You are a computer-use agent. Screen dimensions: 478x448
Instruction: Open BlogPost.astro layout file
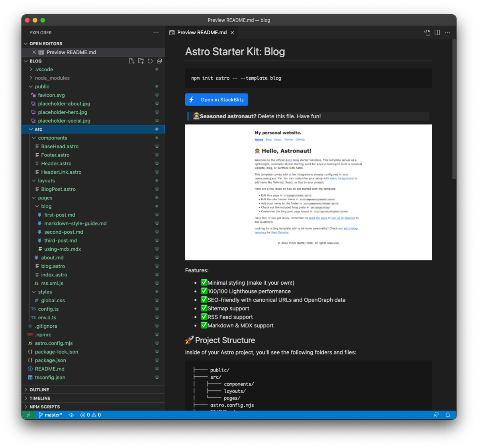pyautogui.click(x=93, y=189)
